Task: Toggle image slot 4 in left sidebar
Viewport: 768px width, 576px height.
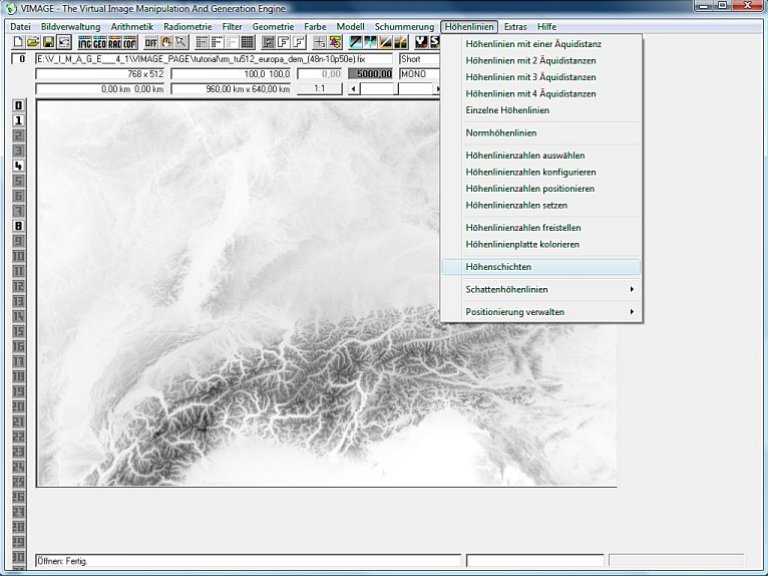Action: (18, 165)
